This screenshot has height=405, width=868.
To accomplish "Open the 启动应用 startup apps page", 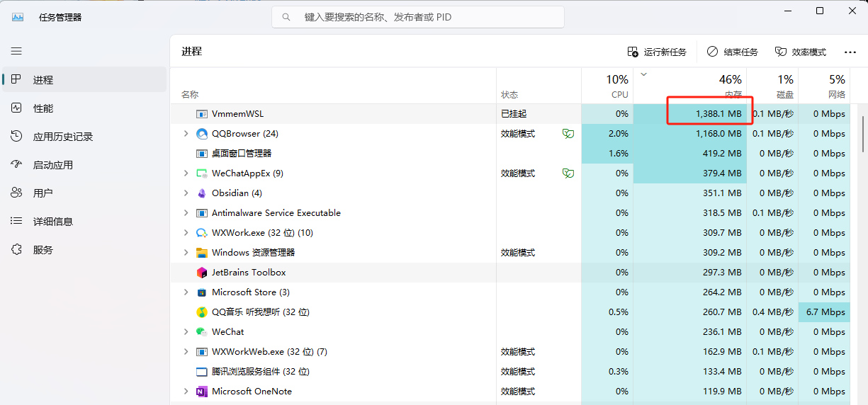I will [52, 165].
